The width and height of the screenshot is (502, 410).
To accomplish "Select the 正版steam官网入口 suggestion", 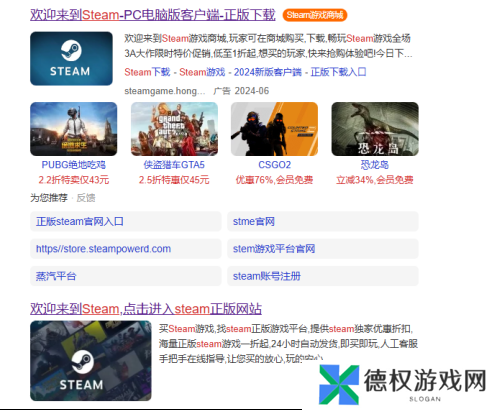I will tap(126, 221).
